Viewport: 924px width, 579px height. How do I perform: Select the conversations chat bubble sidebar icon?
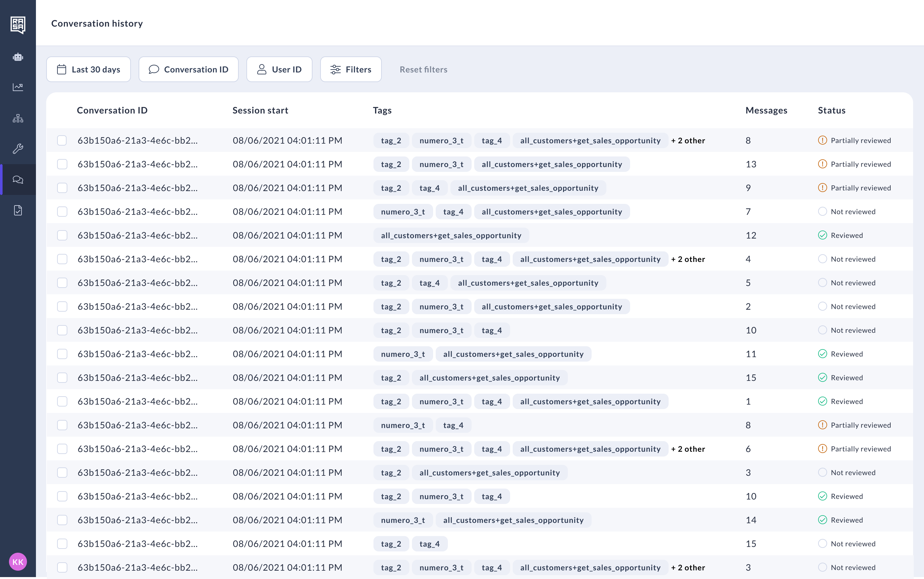pos(18,180)
